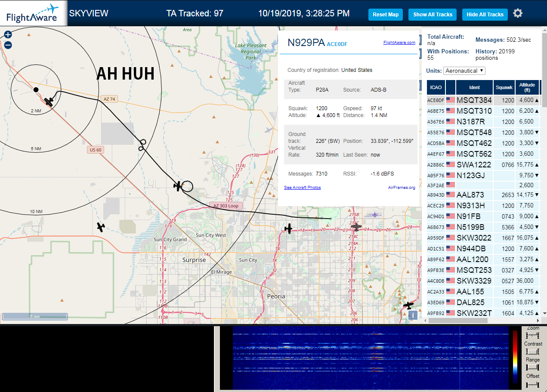Open the AirFrames.org link
The height and width of the screenshot is (392, 547).
tap(402, 188)
